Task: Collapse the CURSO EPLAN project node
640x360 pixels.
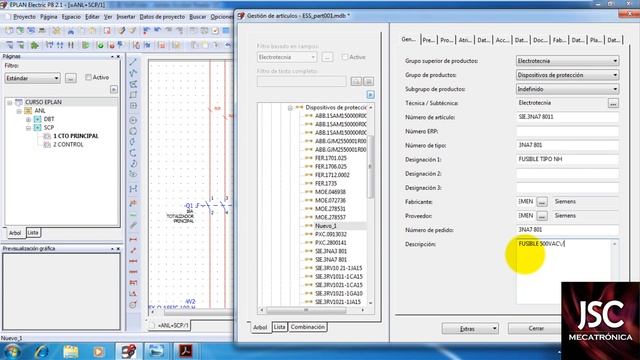Action: pos(10,102)
